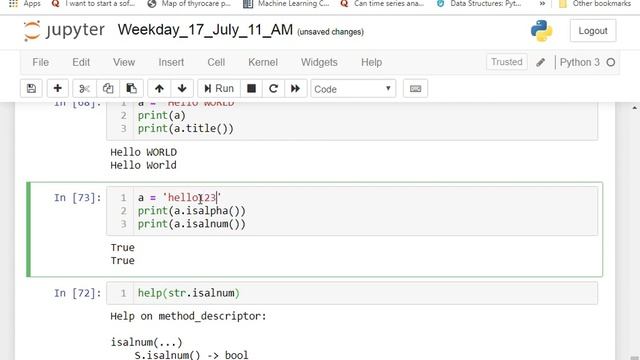Open the Edit menu
This screenshot has height=360, width=640.
(x=81, y=62)
